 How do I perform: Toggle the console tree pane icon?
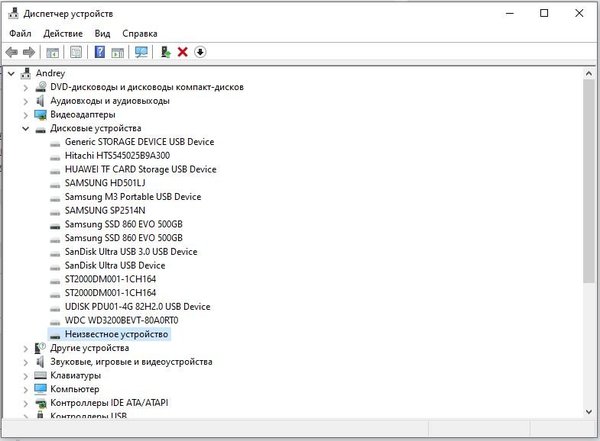(52, 52)
